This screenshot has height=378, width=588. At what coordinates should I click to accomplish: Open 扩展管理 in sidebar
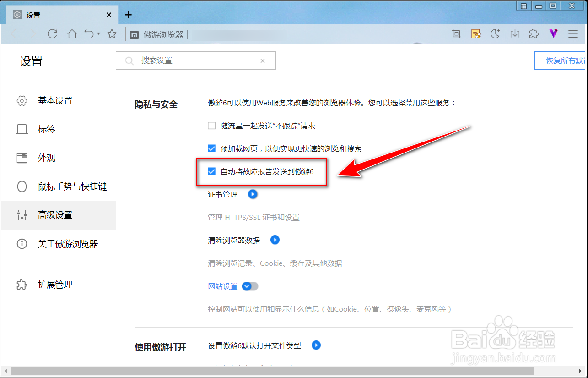pyautogui.click(x=59, y=285)
